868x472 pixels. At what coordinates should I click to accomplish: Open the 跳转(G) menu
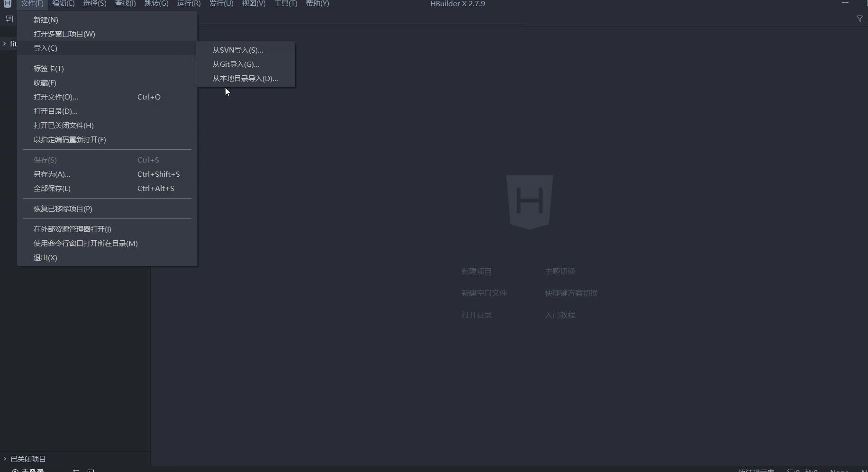[x=156, y=4]
